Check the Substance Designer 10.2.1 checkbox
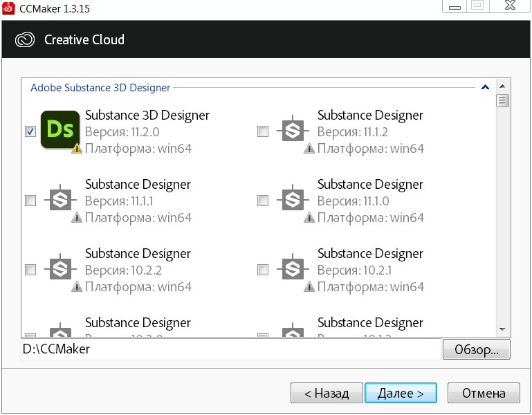This screenshot has height=415, width=532. pos(263,270)
